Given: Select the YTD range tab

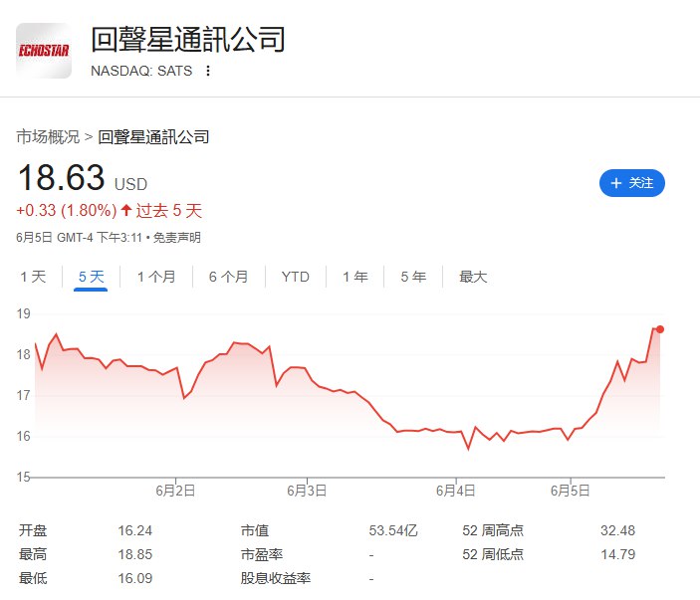Looking at the screenshot, I should 296,277.
